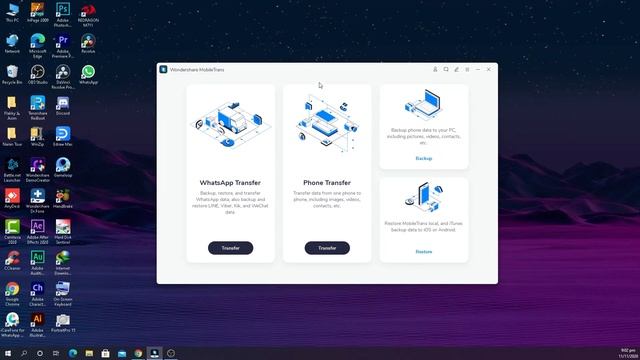This screenshot has width=640, height=360.
Task: Open the MobileTrans hamburger menu icon
Action: [x=467, y=69]
